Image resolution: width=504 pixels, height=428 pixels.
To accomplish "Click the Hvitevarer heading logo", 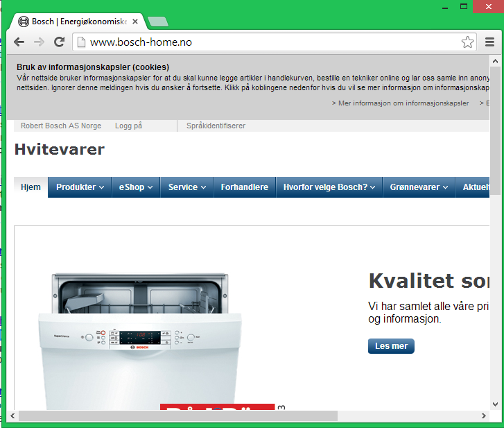I will (60, 150).
